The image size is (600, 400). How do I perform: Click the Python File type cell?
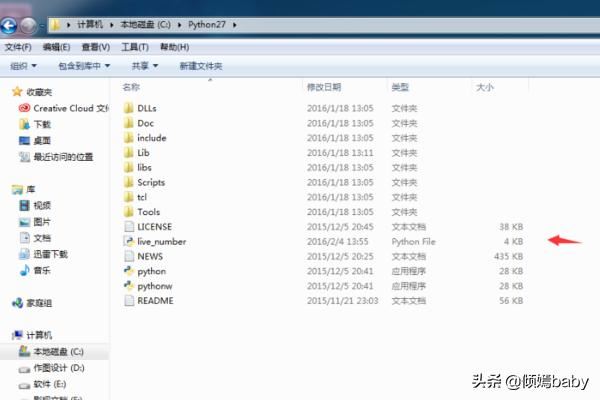413,242
